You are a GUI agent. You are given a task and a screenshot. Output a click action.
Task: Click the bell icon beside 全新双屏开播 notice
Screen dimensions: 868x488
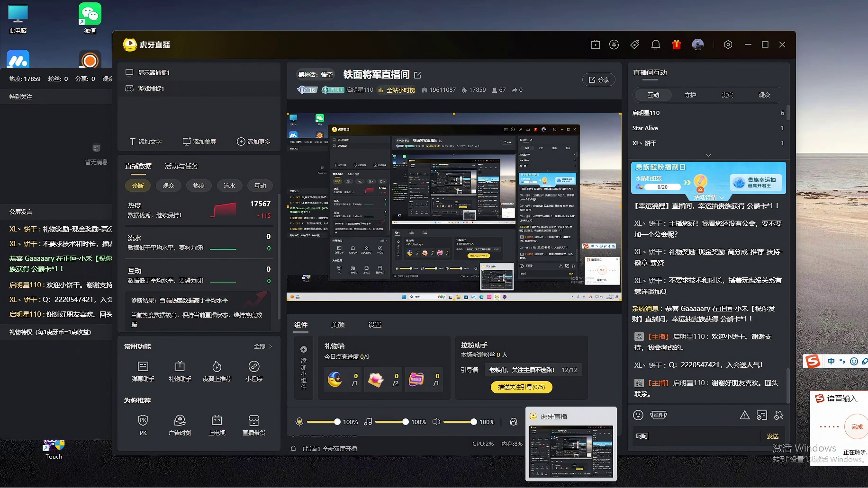[x=293, y=448]
